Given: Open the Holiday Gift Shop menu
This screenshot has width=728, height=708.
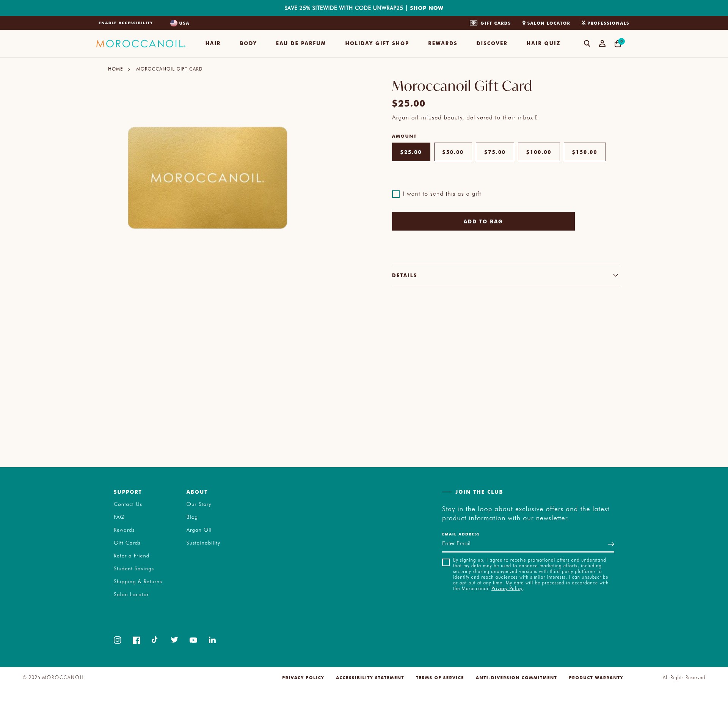Looking at the screenshot, I should pos(377,43).
